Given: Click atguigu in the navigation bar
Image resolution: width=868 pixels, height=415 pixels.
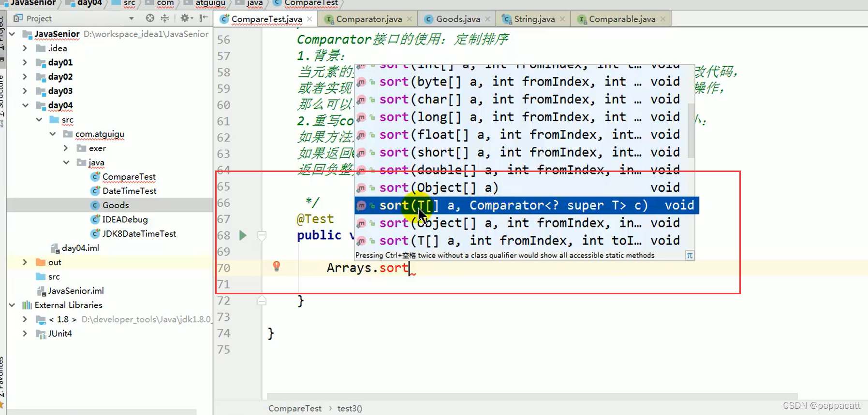Looking at the screenshot, I should click(210, 3).
